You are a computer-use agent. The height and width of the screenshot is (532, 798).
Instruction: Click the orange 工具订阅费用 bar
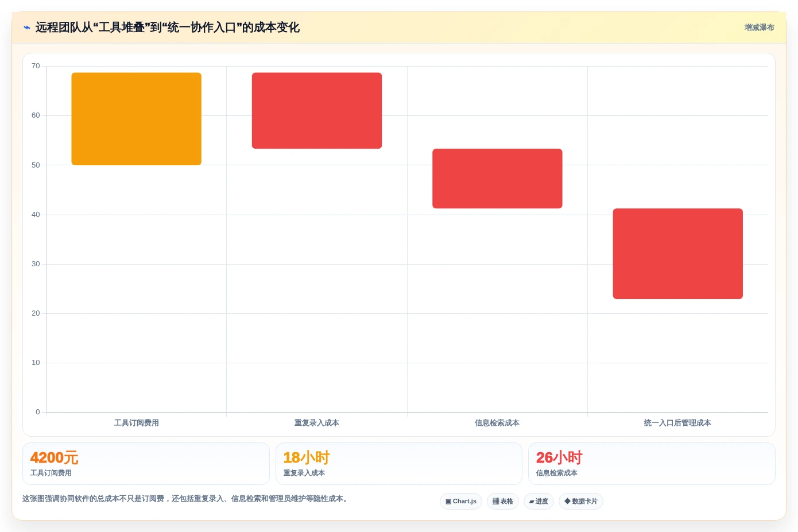pyautogui.click(x=136, y=119)
